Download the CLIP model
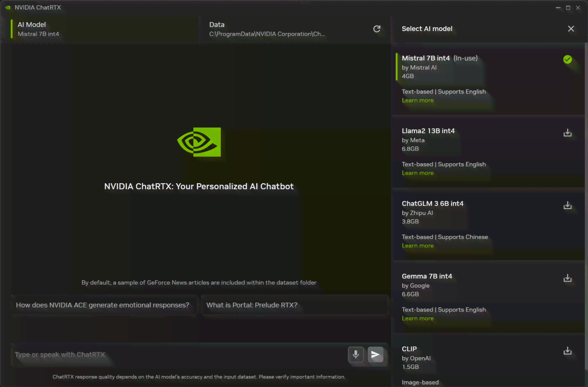Image resolution: width=588 pixels, height=387 pixels. pos(567,351)
